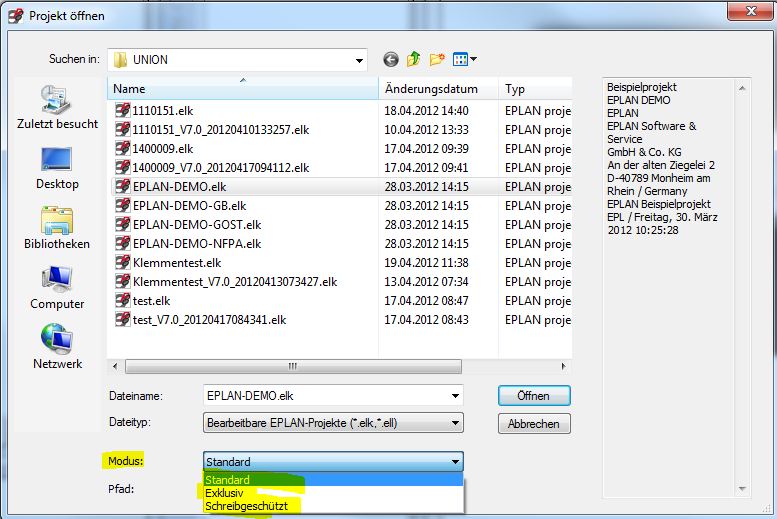Click the date 17.04.2012 08:47
777x519 pixels.
tap(426, 300)
